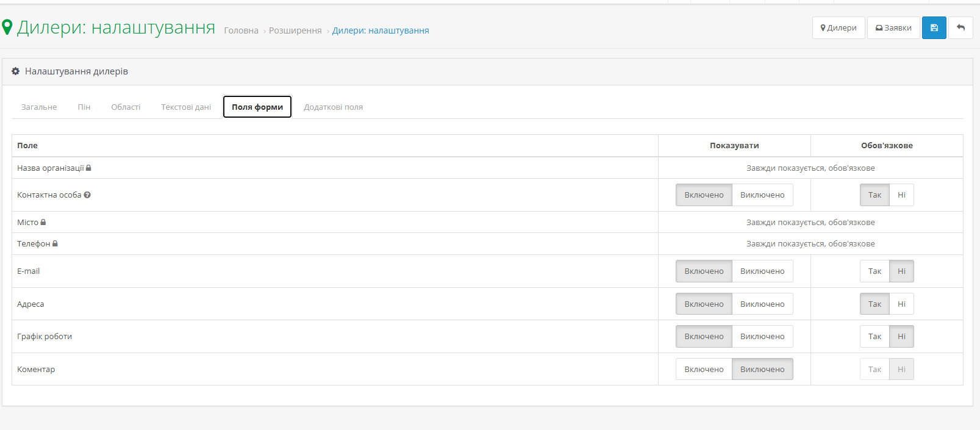Set Адреса display to Виключено
Screen dimensions: 980x430
click(762, 304)
